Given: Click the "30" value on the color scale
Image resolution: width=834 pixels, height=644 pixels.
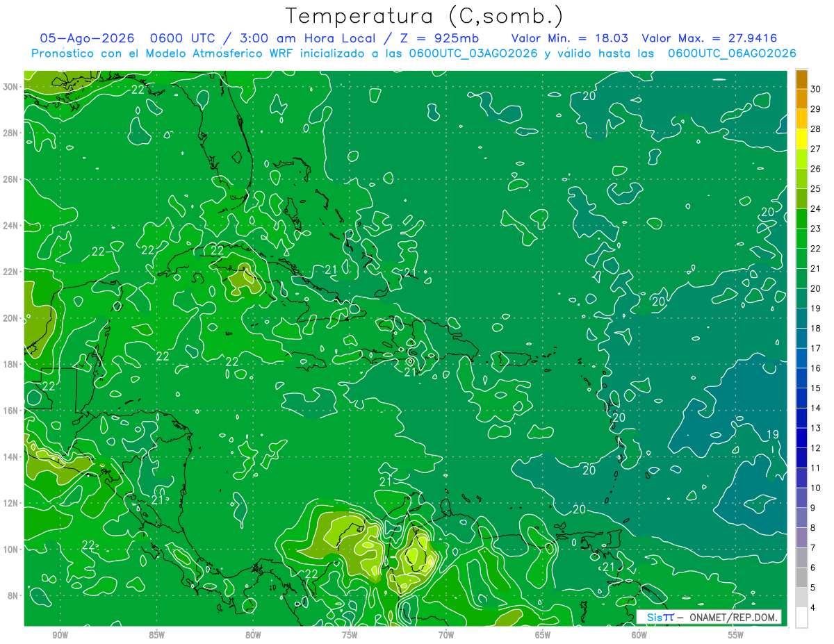Looking at the screenshot, I should [x=816, y=89].
